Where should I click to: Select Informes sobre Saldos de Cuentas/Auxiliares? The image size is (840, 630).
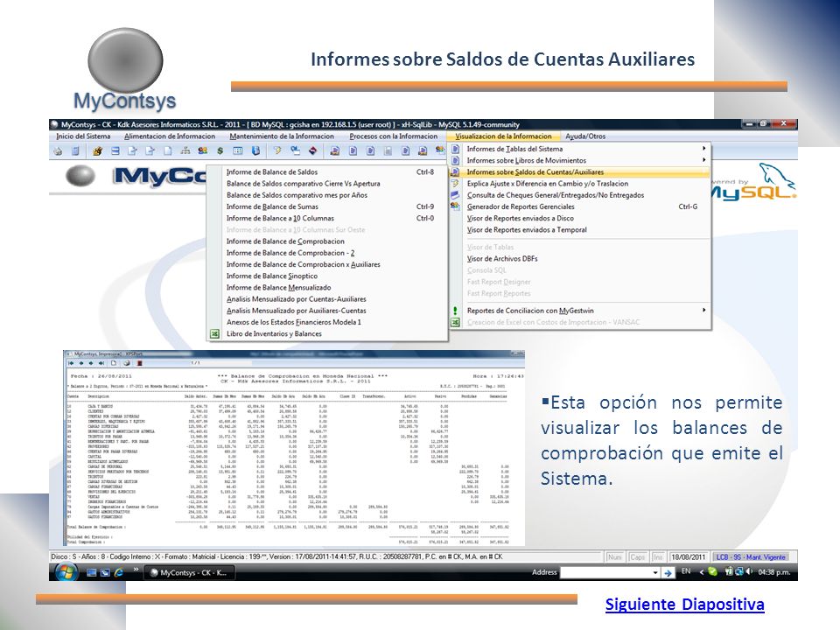(579, 172)
